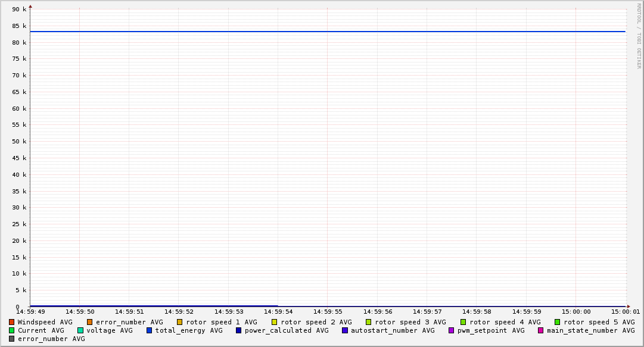This screenshot has height=347, width=644.
Task: Select the total_energy AVG blue swatch
Action: click(x=150, y=330)
